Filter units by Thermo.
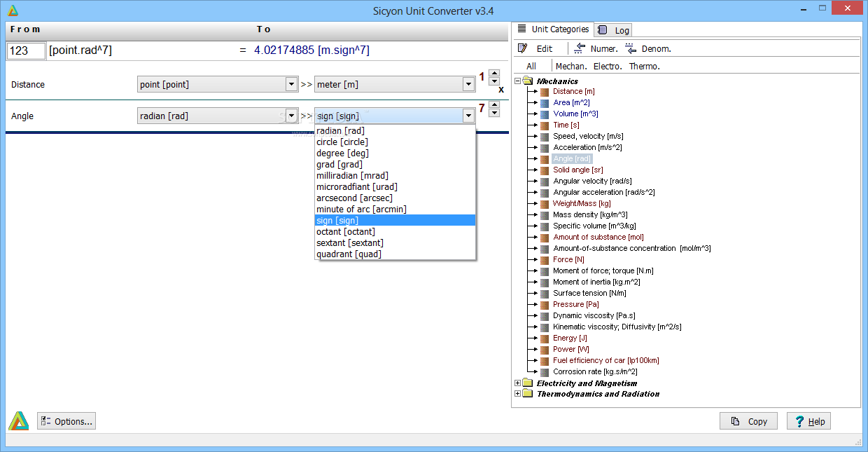The width and height of the screenshot is (868, 452). pos(645,66)
